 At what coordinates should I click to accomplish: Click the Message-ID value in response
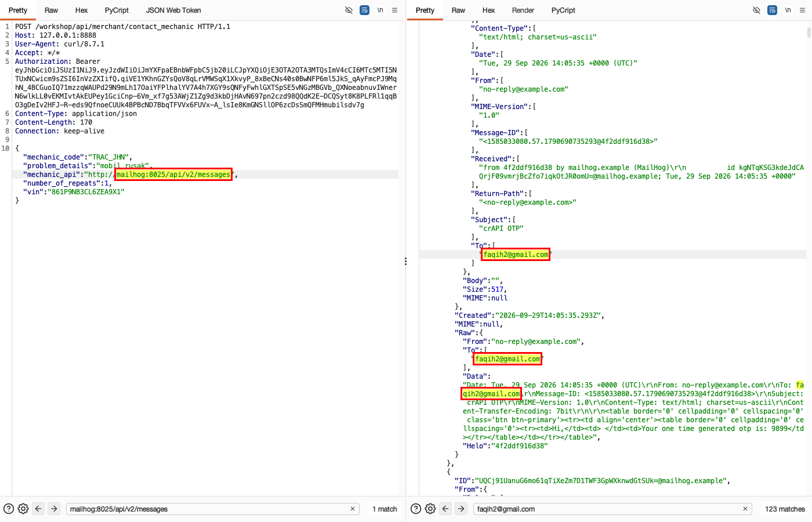[x=568, y=142]
